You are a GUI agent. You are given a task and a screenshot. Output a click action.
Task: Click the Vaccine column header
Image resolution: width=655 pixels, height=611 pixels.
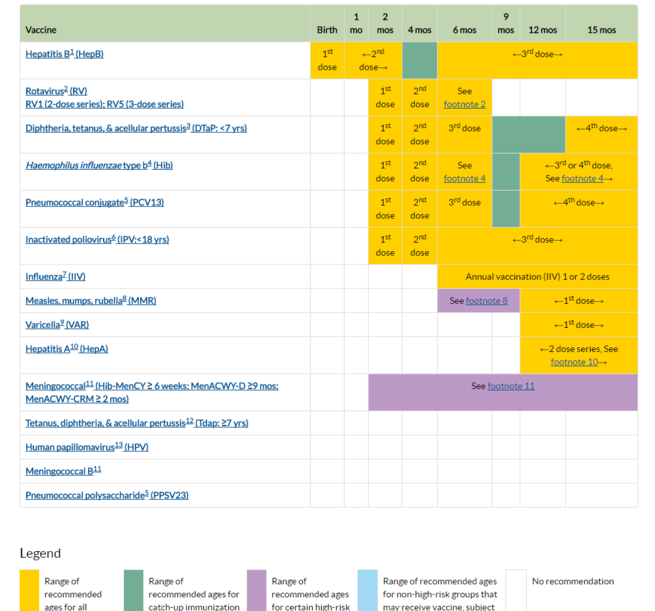click(165, 23)
